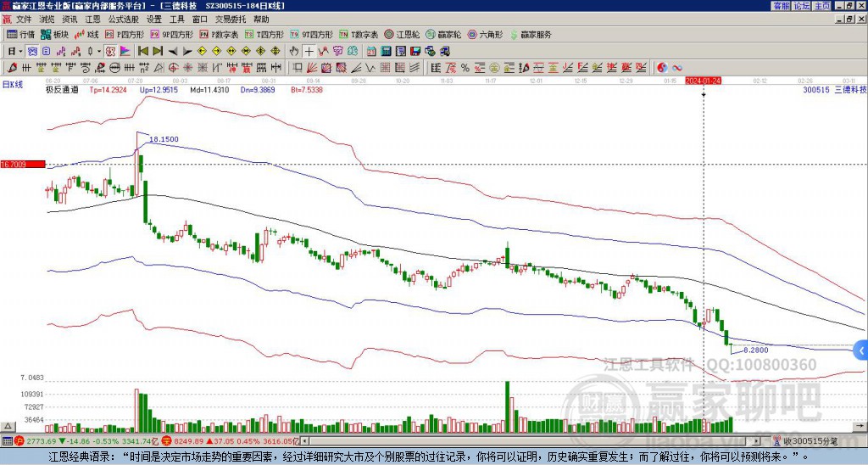Click the 极反通道 indicator label
This screenshot has width=868, height=465.
point(62,90)
